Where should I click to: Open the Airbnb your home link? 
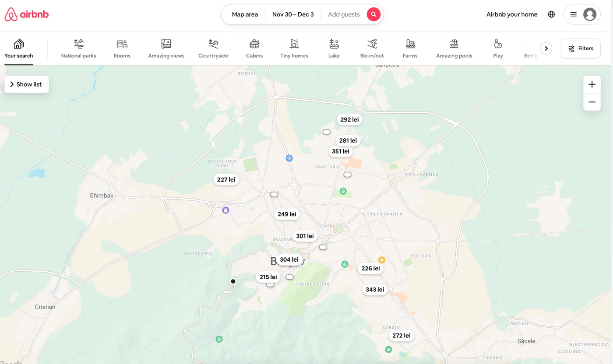pyautogui.click(x=512, y=14)
